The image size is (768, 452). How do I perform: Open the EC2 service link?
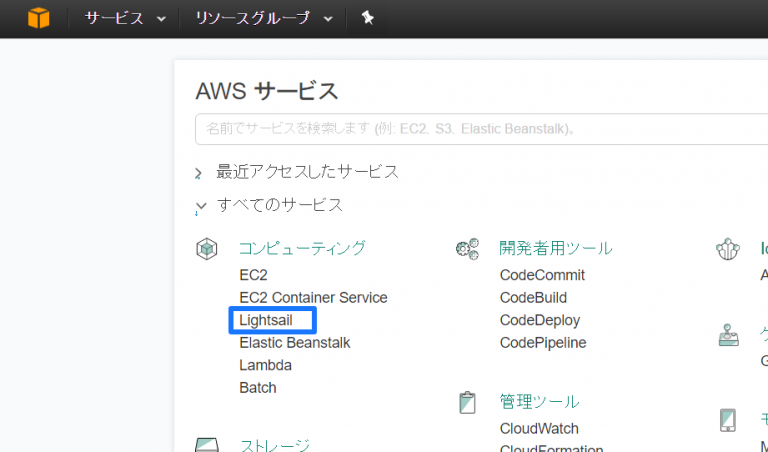click(x=253, y=275)
